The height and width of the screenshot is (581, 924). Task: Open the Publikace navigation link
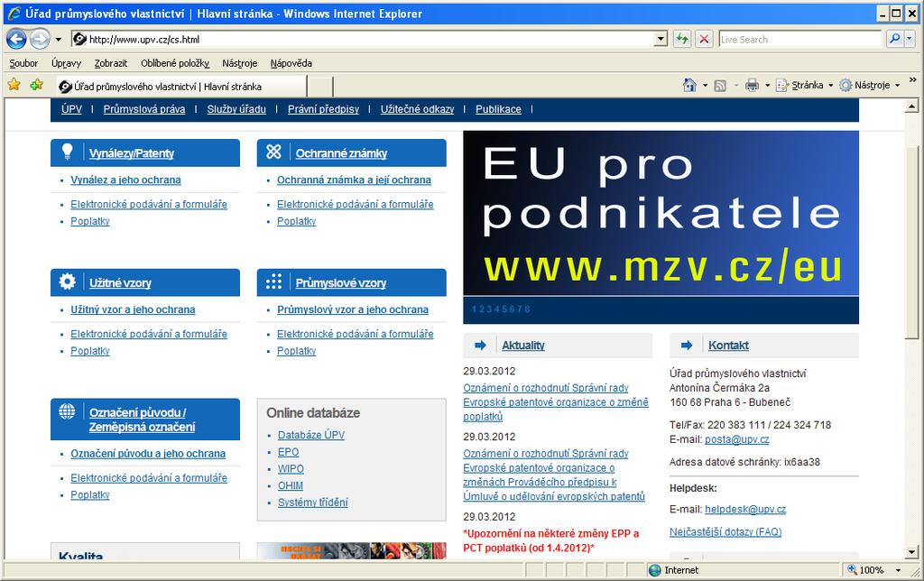click(498, 109)
